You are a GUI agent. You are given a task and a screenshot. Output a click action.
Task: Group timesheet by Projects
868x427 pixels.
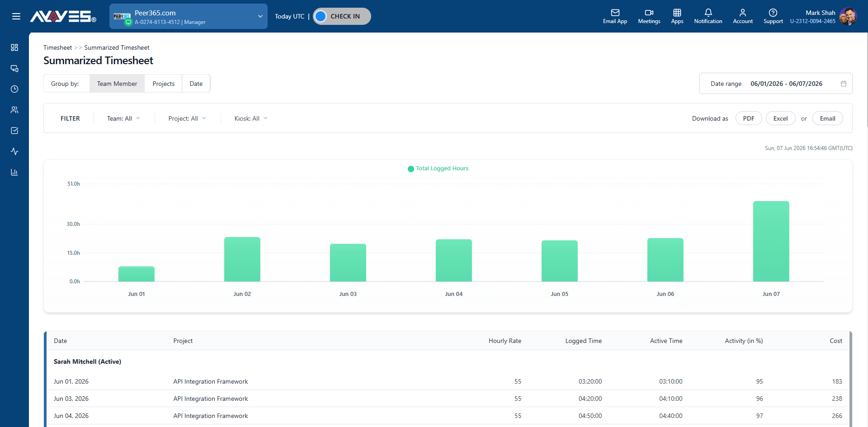point(164,84)
